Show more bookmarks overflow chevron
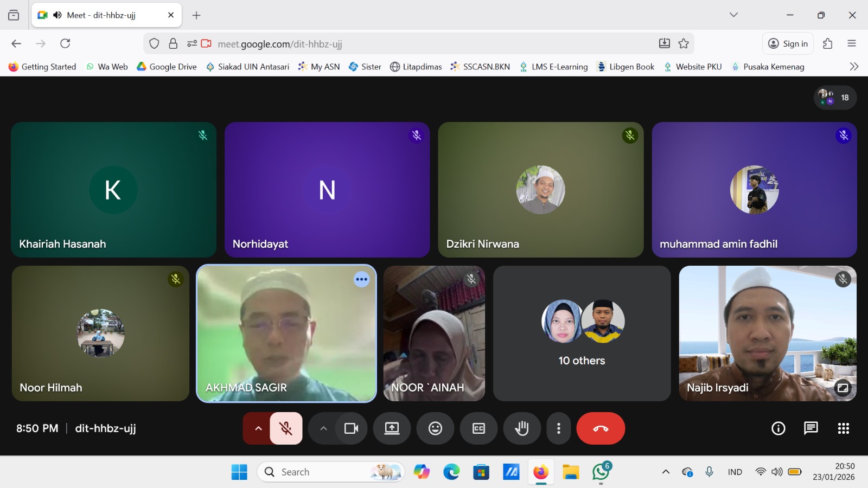 coord(854,67)
